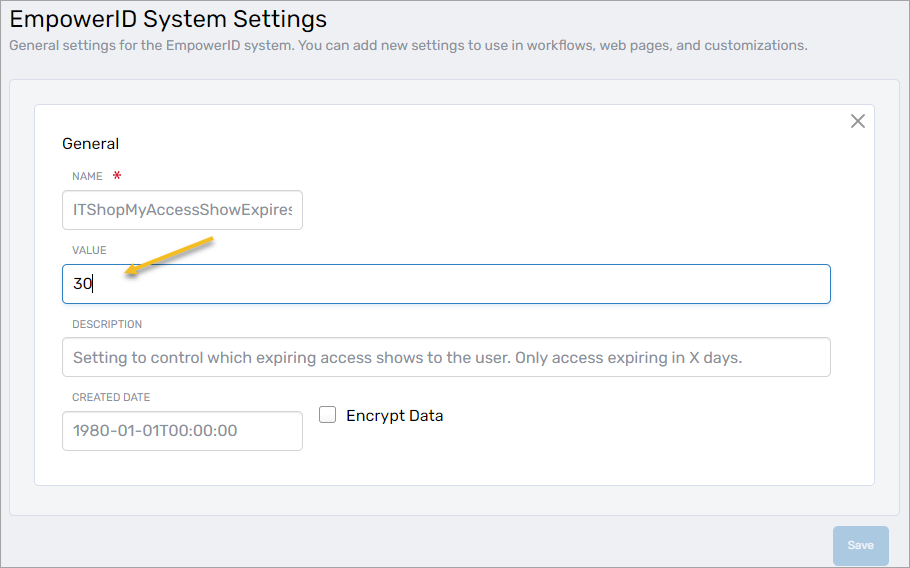Close the General settings panel with X
Viewport: 910px width, 568px height.
point(857,121)
